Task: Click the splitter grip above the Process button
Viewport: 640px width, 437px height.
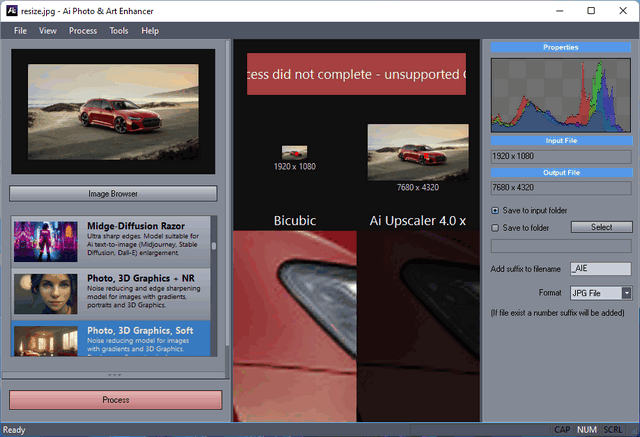Action: [x=113, y=375]
